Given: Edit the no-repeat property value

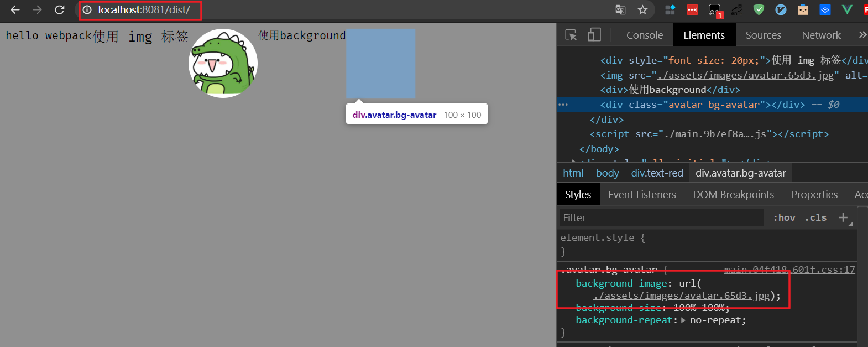Looking at the screenshot, I should (715, 320).
